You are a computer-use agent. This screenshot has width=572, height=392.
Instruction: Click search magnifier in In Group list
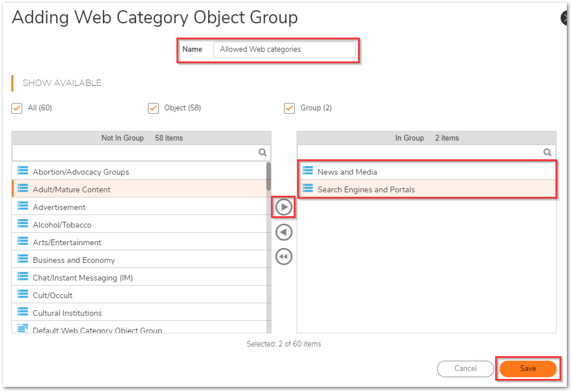547,152
